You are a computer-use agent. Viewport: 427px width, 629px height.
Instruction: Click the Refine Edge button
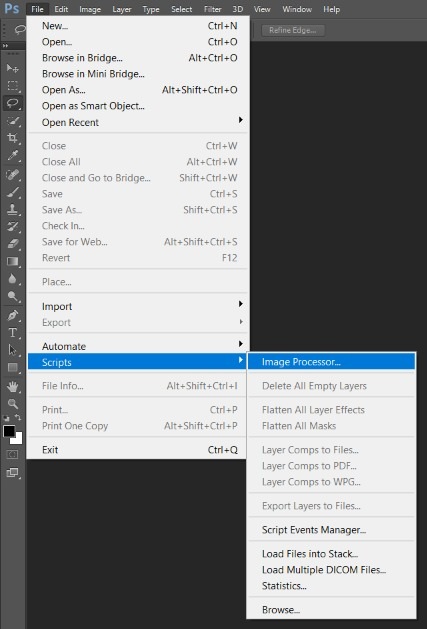293,30
